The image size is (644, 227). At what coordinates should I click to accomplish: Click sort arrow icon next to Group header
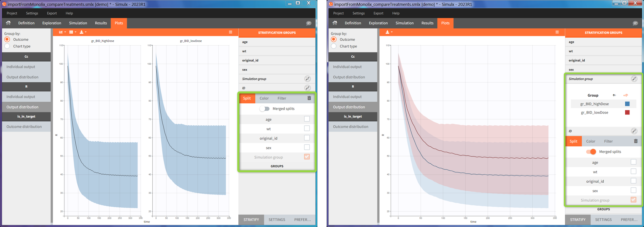(x=614, y=95)
